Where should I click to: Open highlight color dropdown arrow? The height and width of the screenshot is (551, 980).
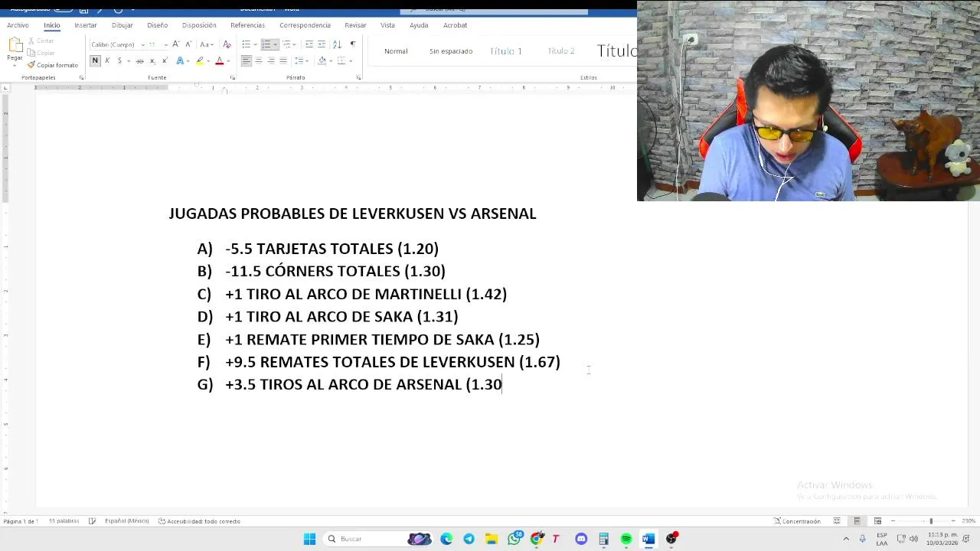[x=208, y=60]
